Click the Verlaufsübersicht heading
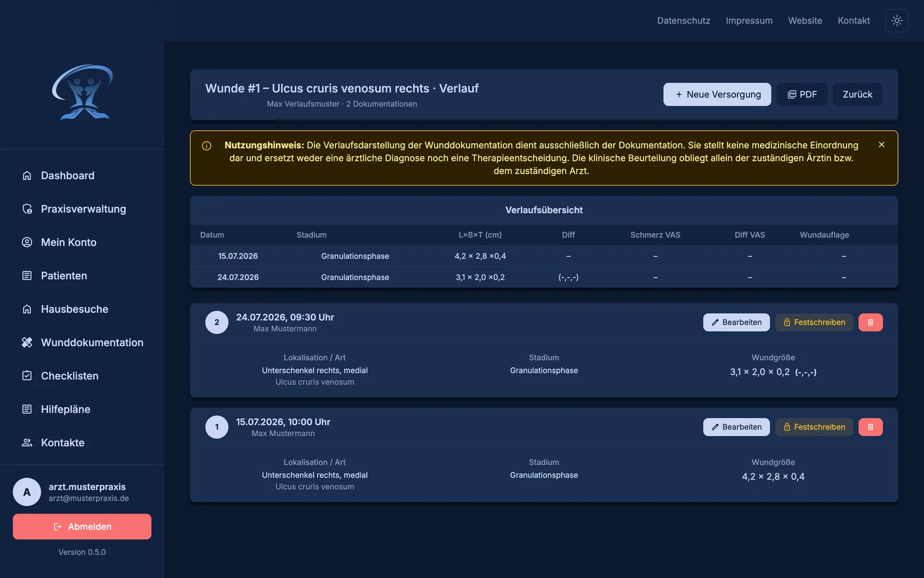 pyautogui.click(x=544, y=210)
